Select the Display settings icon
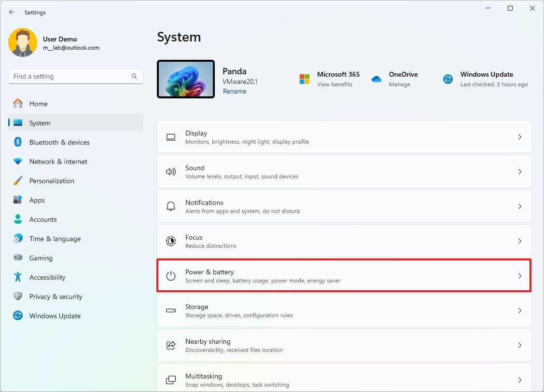Image resolution: width=544 pixels, height=392 pixels. click(171, 137)
